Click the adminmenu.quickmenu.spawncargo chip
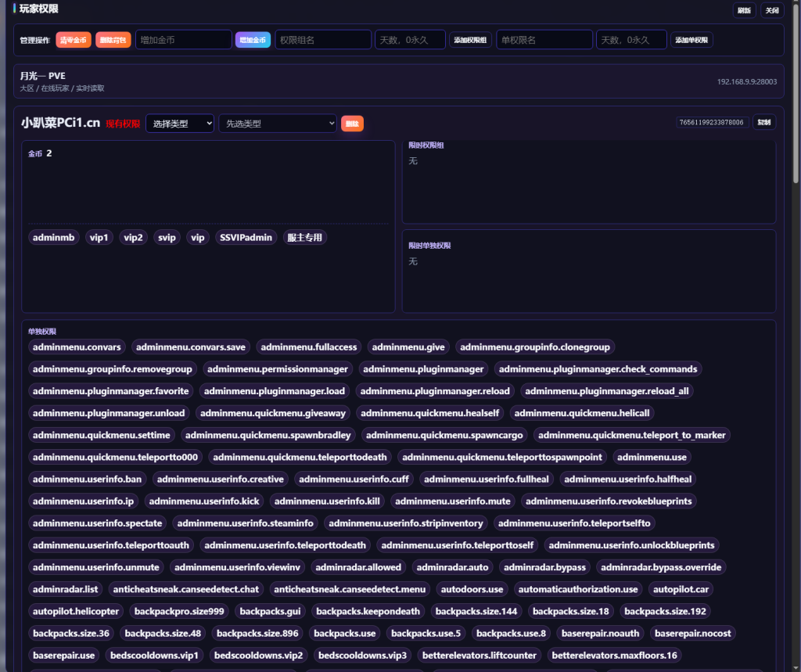This screenshot has width=801, height=672. 444,435
